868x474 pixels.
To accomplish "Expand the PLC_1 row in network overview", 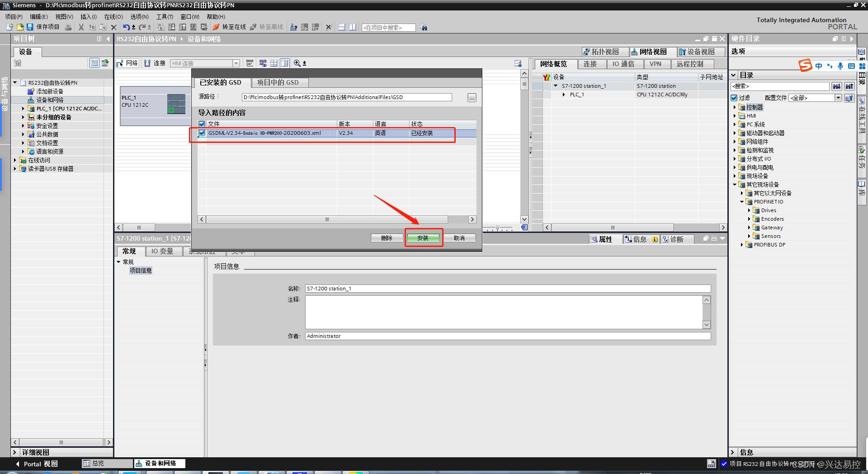I will point(564,95).
